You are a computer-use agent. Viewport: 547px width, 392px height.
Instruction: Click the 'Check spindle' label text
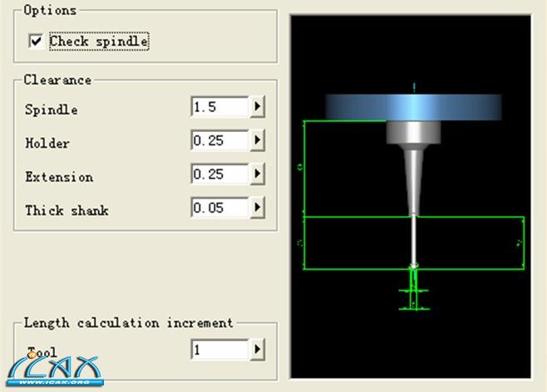coord(99,42)
